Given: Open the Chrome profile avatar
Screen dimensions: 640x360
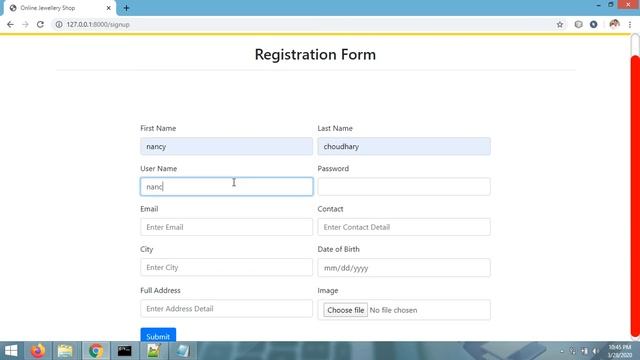Looking at the screenshot, I should click(x=614, y=24).
